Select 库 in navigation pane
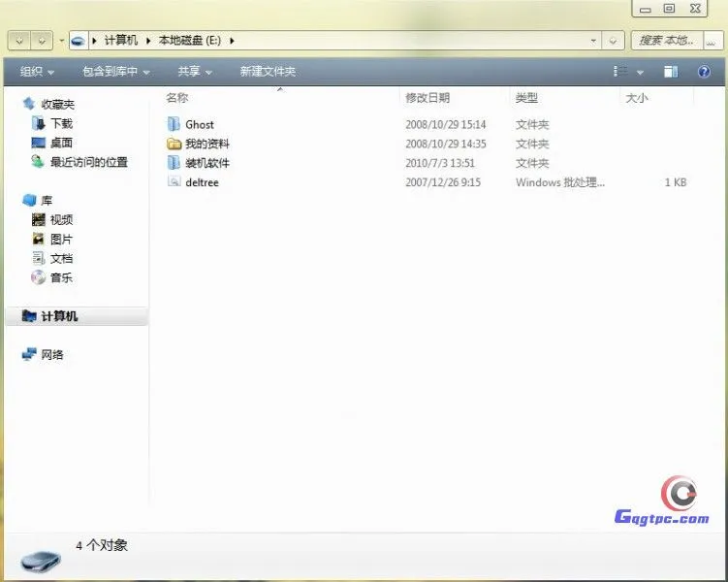728x582 pixels. (47, 201)
